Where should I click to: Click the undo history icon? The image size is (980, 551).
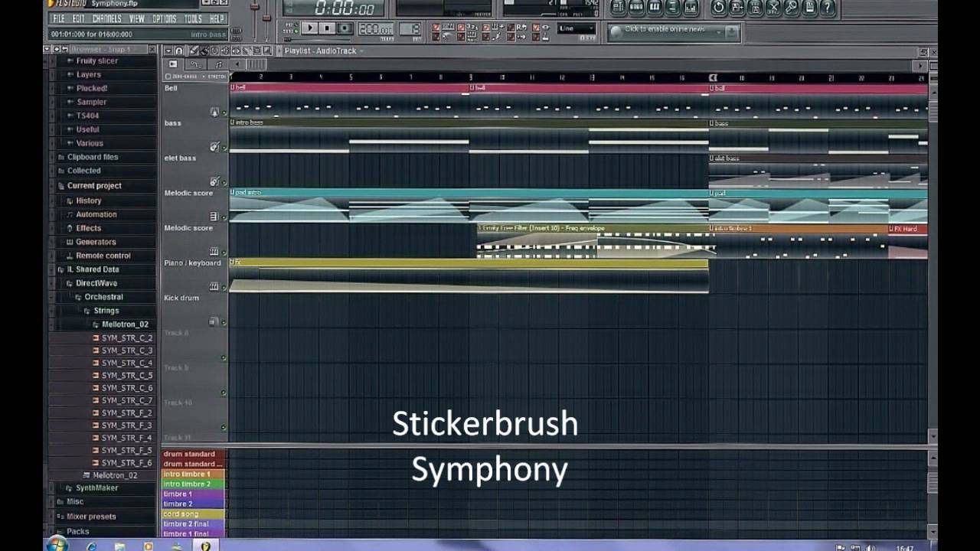(x=718, y=8)
